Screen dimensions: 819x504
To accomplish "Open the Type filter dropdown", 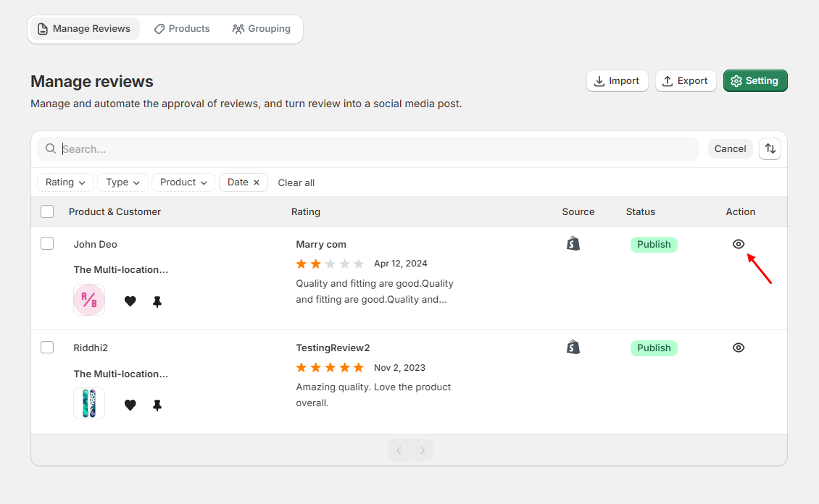I will 122,182.
